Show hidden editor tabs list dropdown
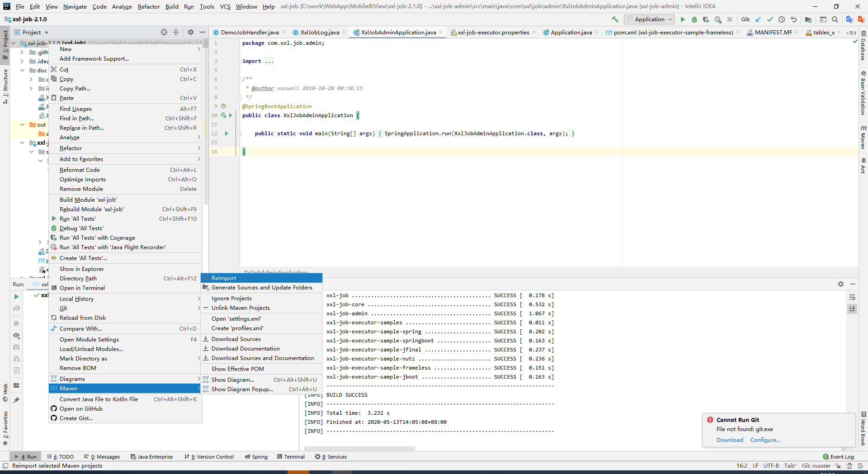This screenshot has height=474, width=868. point(852,33)
